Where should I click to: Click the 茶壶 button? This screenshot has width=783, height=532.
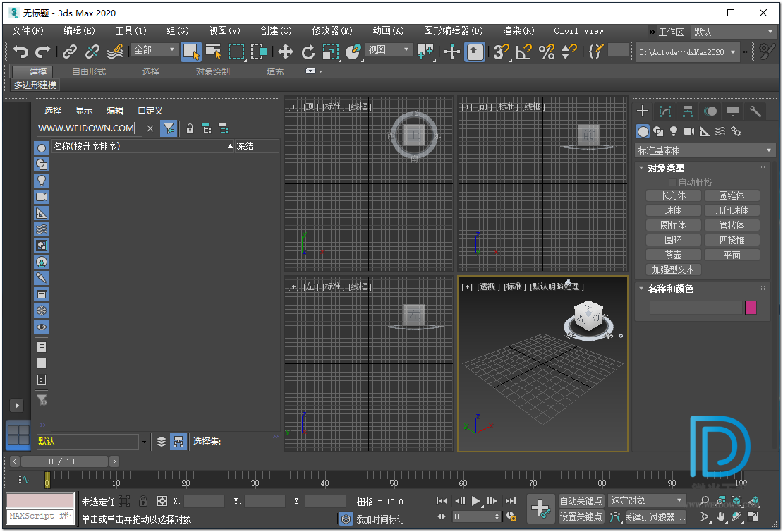[x=673, y=255]
